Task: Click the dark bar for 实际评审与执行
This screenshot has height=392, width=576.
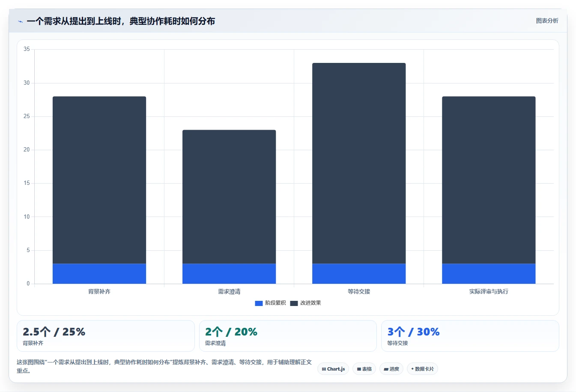Action: pos(489,180)
